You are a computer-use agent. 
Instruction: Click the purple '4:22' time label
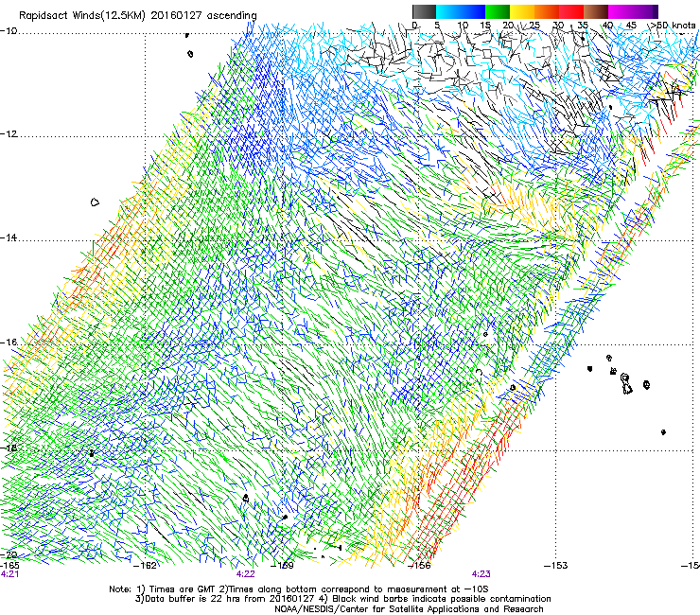(x=246, y=574)
